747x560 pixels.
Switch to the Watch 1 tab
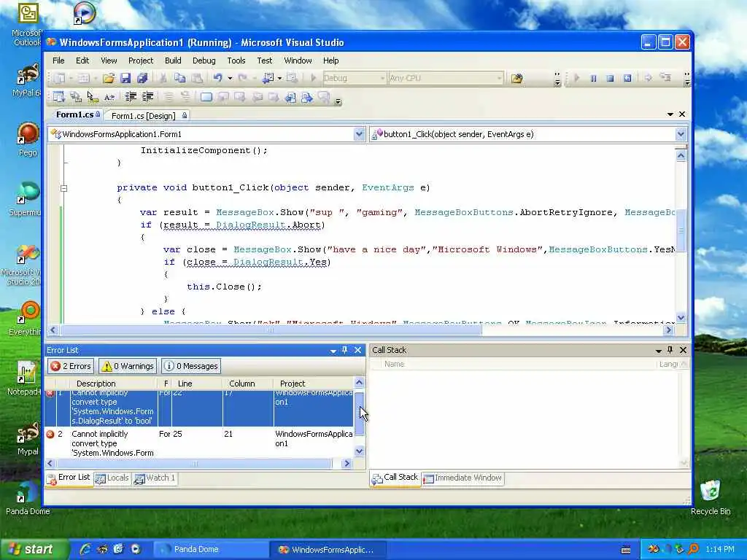pos(155,478)
